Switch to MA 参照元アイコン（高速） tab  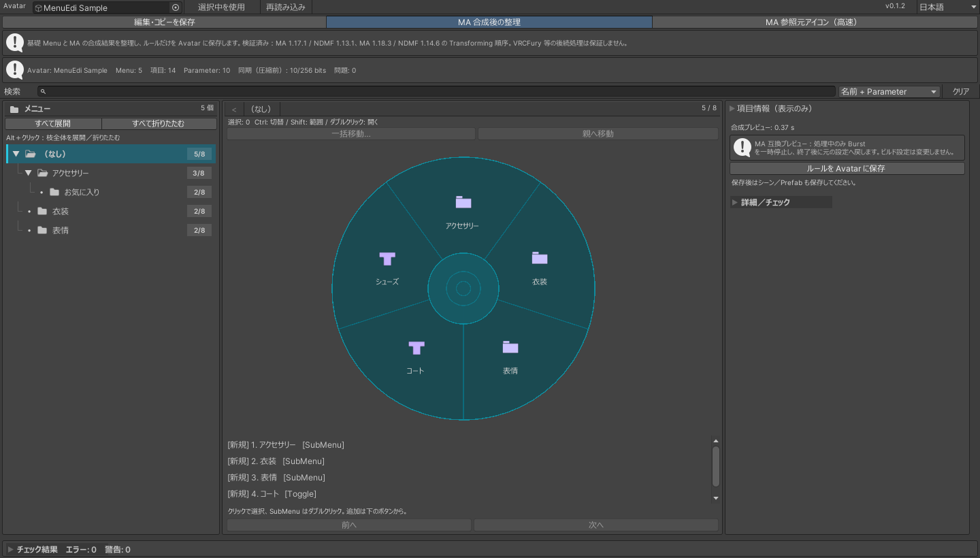[x=815, y=22]
